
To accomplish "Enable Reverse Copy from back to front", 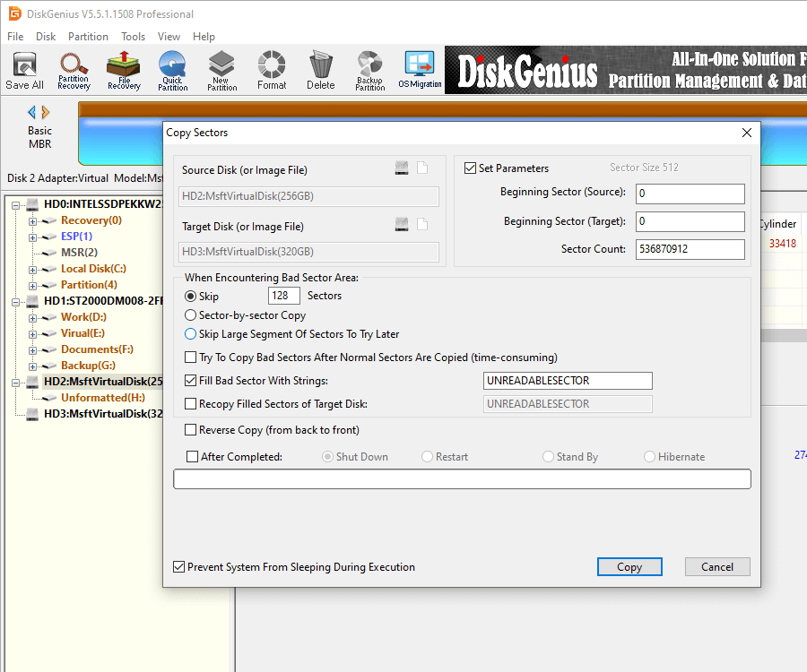I will tap(190, 430).
